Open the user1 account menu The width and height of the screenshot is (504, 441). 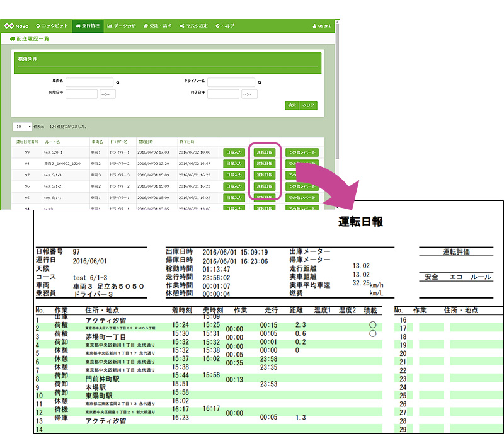(321, 26)
